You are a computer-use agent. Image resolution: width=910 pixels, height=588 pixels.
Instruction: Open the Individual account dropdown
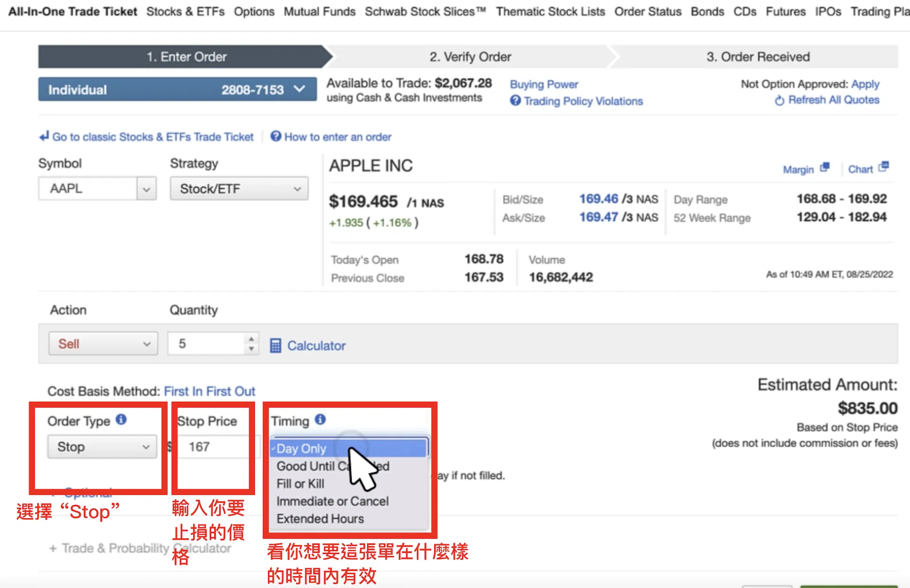(177, 90)
